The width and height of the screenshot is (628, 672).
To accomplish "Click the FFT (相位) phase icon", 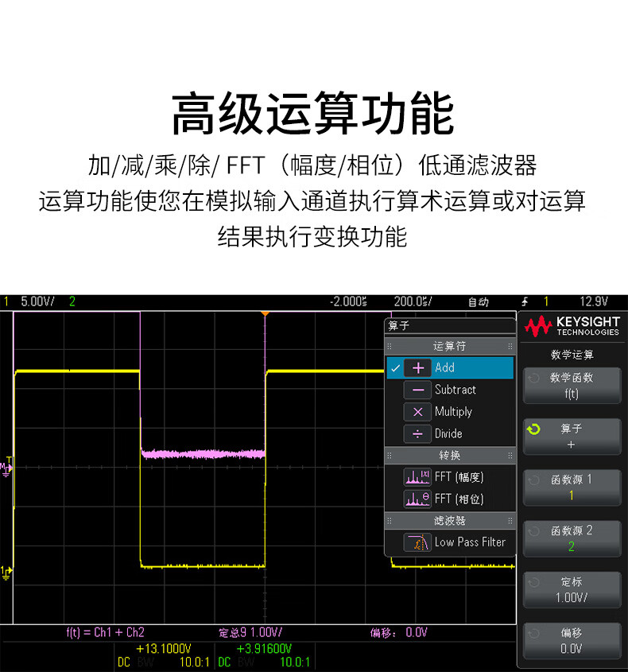I will pos(417,499).
